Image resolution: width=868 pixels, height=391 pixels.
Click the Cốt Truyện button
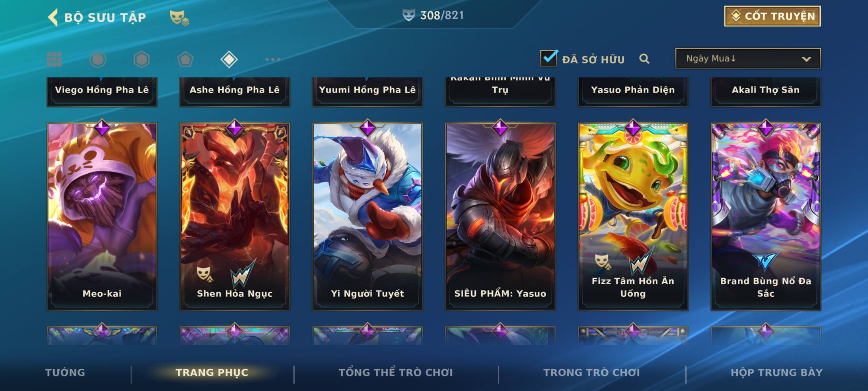772,16
